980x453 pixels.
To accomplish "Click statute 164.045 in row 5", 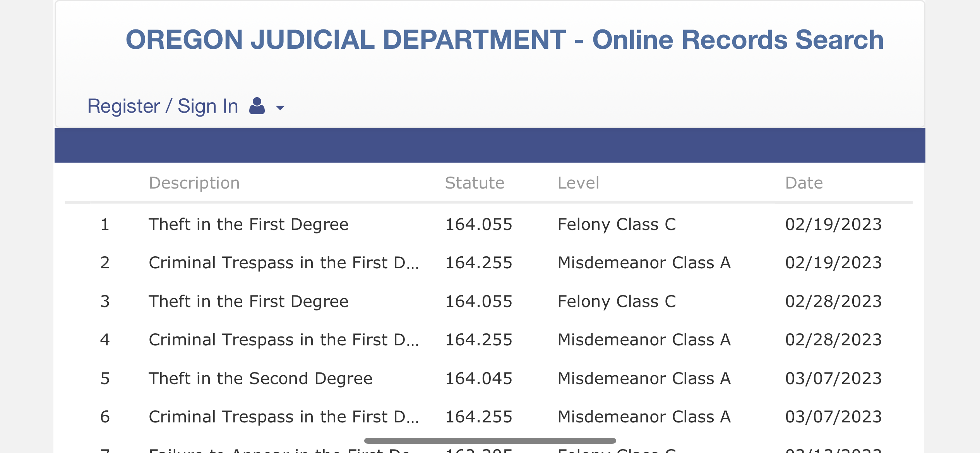I will (x=479, y=378).
